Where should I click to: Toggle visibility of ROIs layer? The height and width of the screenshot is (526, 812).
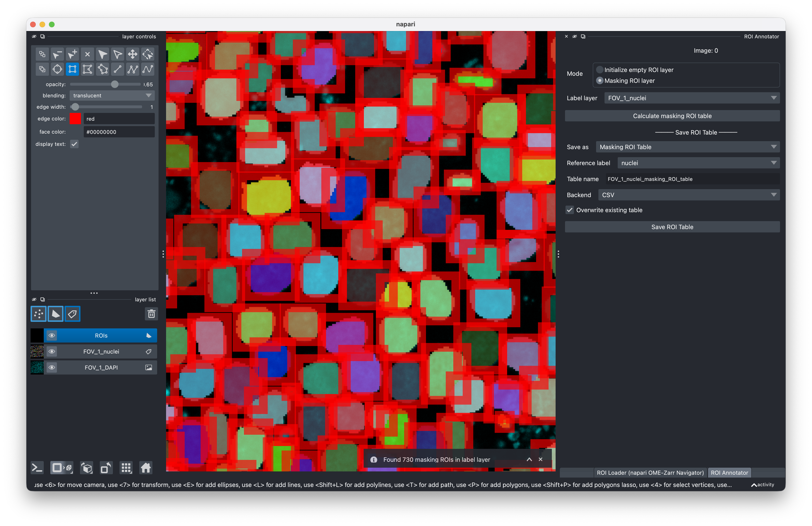pyautogui.click(x=52, y=335)
